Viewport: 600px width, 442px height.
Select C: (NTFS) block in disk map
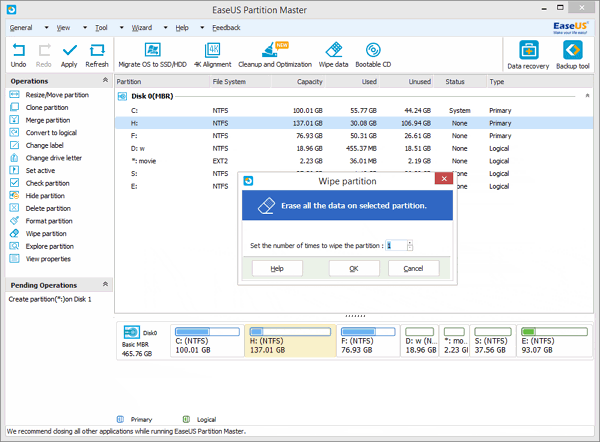[x=207, y=341]
